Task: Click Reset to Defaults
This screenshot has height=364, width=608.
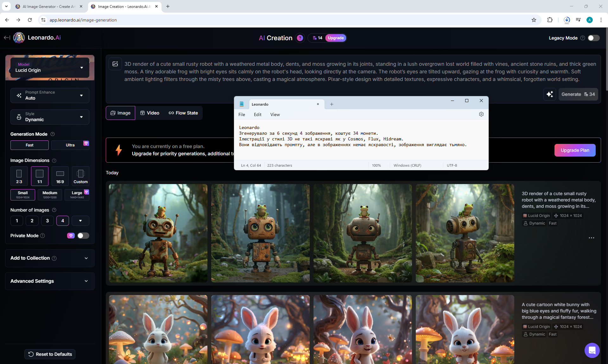Action: click(x=50, y=354)
